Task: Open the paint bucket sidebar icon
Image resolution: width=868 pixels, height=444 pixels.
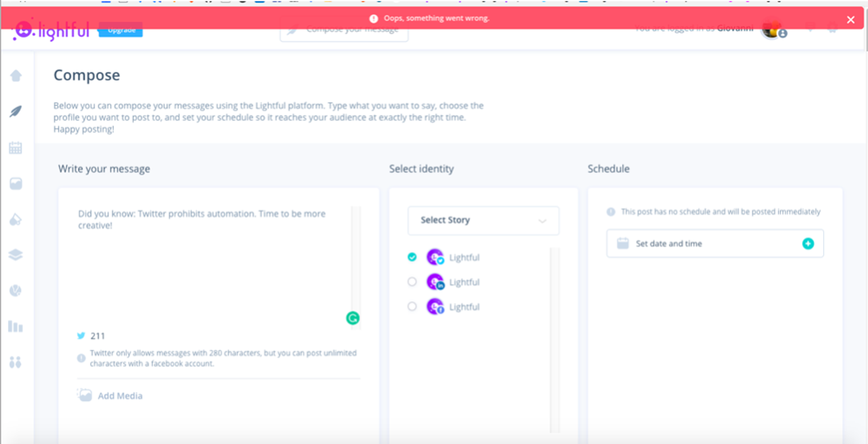Action: coord(16,219)
